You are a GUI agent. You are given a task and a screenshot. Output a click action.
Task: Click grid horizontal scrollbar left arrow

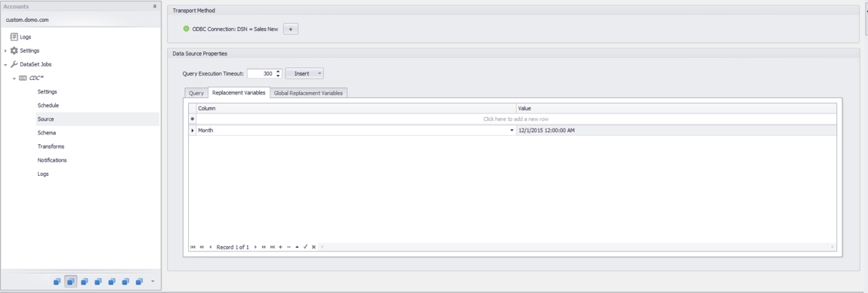pos(322,247)
